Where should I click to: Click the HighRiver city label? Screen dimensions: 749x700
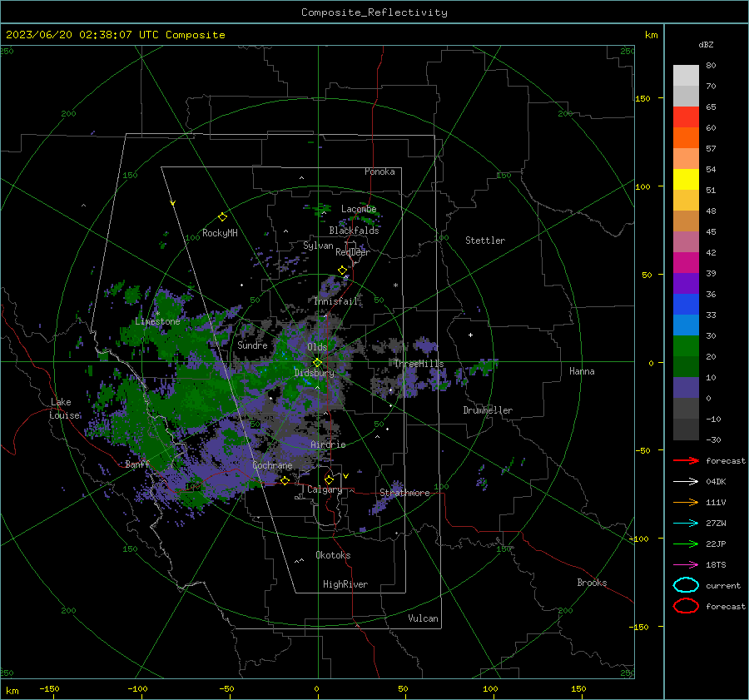[345, 584]
